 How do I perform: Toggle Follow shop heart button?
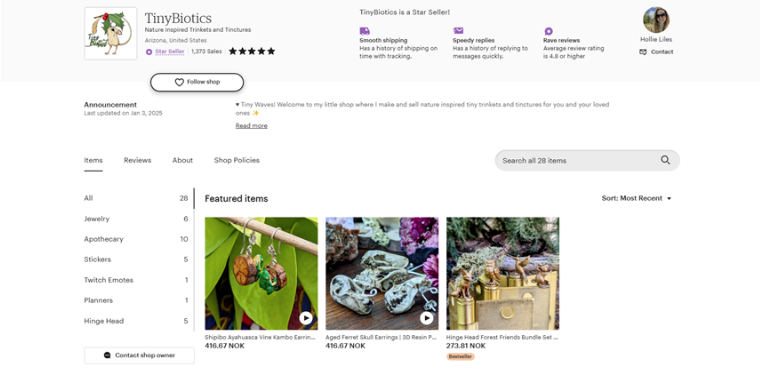pos(197,82)
